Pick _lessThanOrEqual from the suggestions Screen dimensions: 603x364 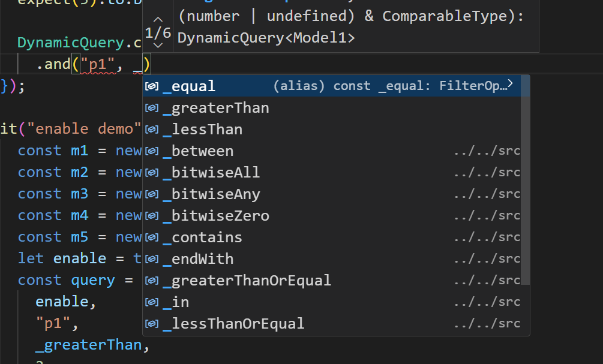[x=332, y=323]
